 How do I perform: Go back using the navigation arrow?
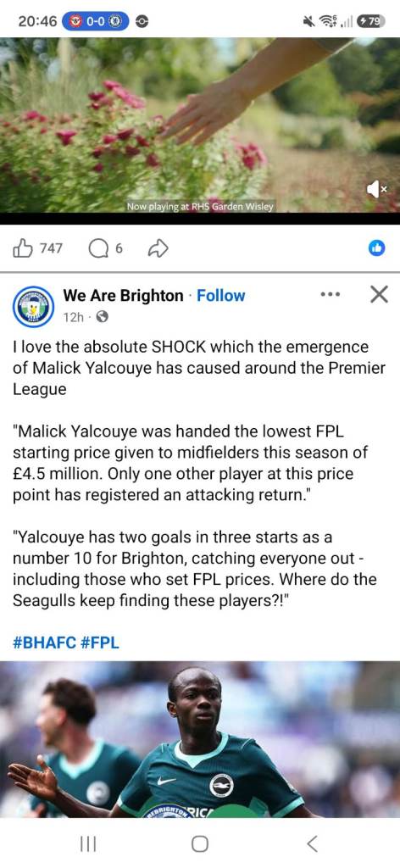click(312, 843)
